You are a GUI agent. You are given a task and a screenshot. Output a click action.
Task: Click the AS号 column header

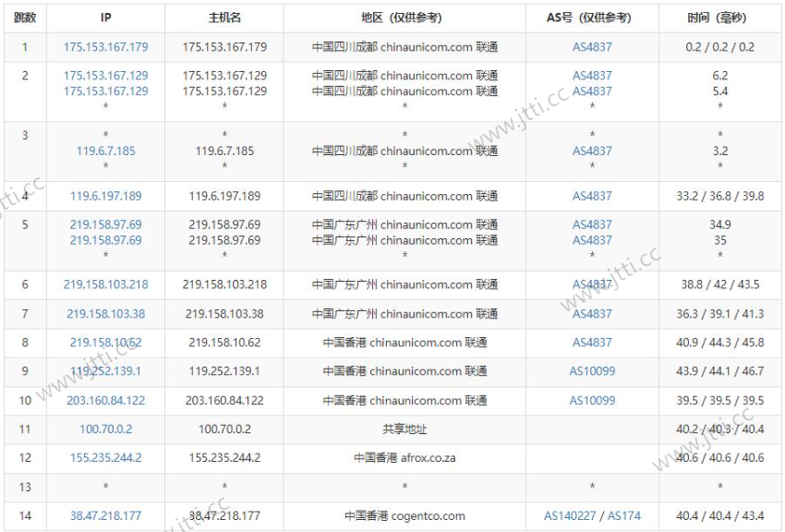(592, 18)
